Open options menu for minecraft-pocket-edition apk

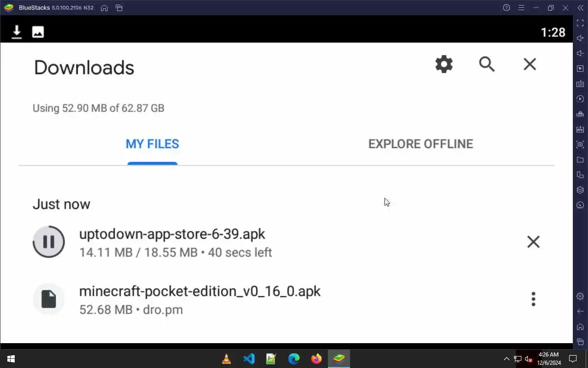pos(533,299)
